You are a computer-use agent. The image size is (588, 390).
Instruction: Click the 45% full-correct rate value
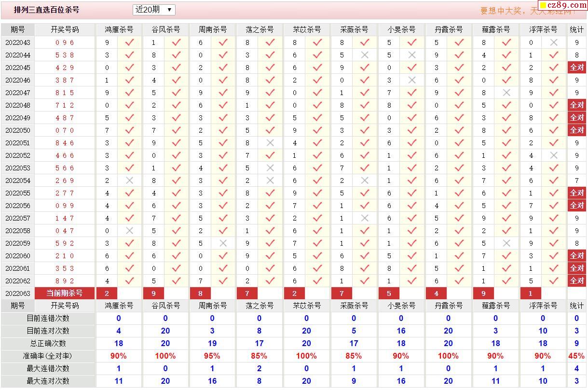[x=577, y=356]
